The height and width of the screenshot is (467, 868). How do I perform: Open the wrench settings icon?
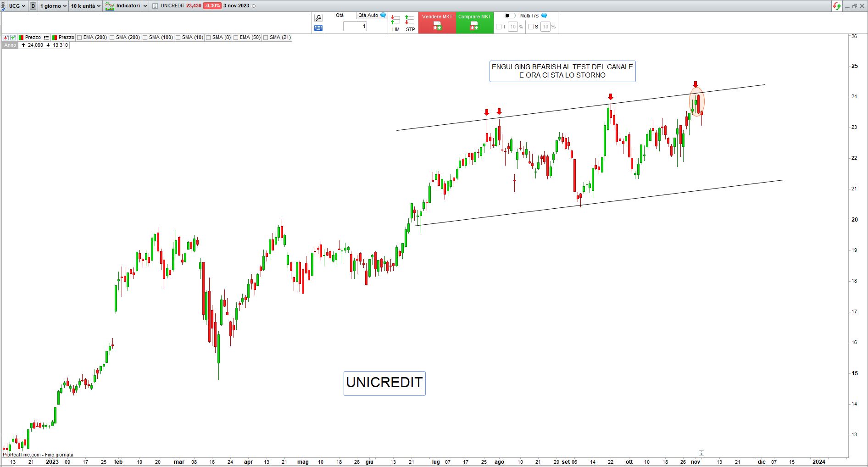(318, 18)
